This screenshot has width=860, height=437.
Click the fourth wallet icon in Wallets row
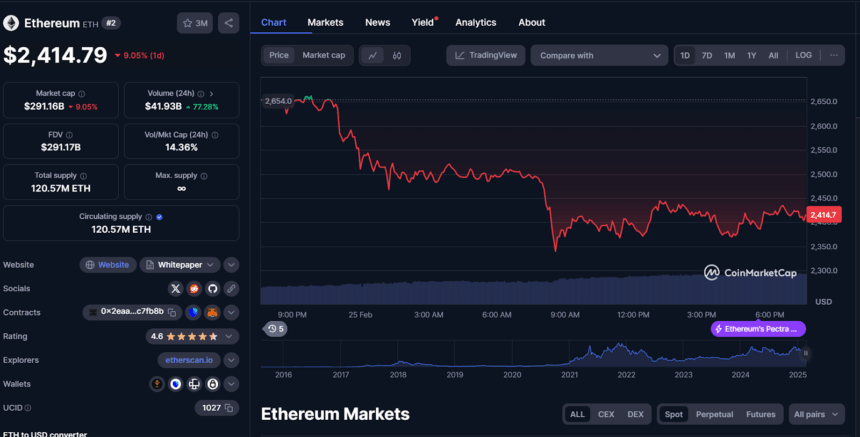(213, 384)
